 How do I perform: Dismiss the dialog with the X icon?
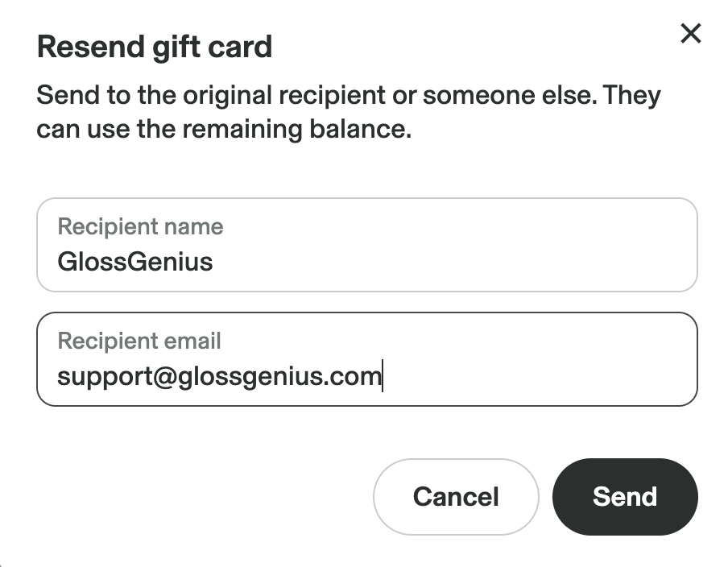tap(691, 34)
